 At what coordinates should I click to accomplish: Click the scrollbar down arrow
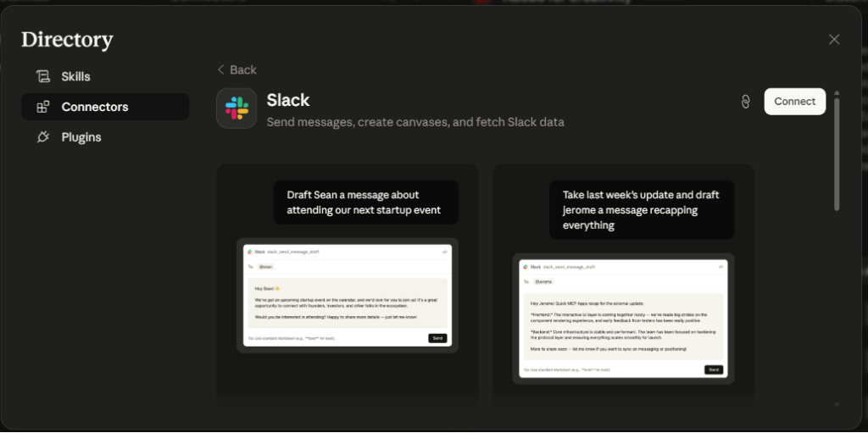tap(837, 405)
